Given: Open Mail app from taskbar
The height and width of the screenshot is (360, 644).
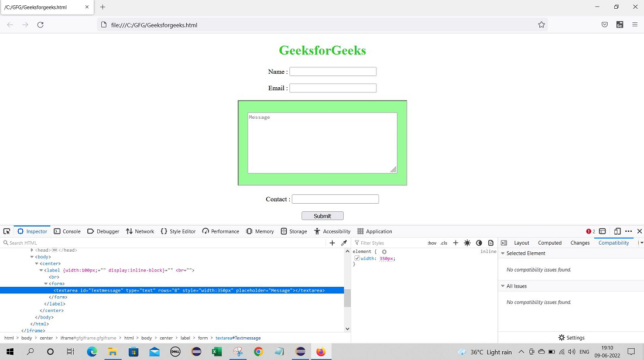Looking at the screenshot, I should [155, 352].
